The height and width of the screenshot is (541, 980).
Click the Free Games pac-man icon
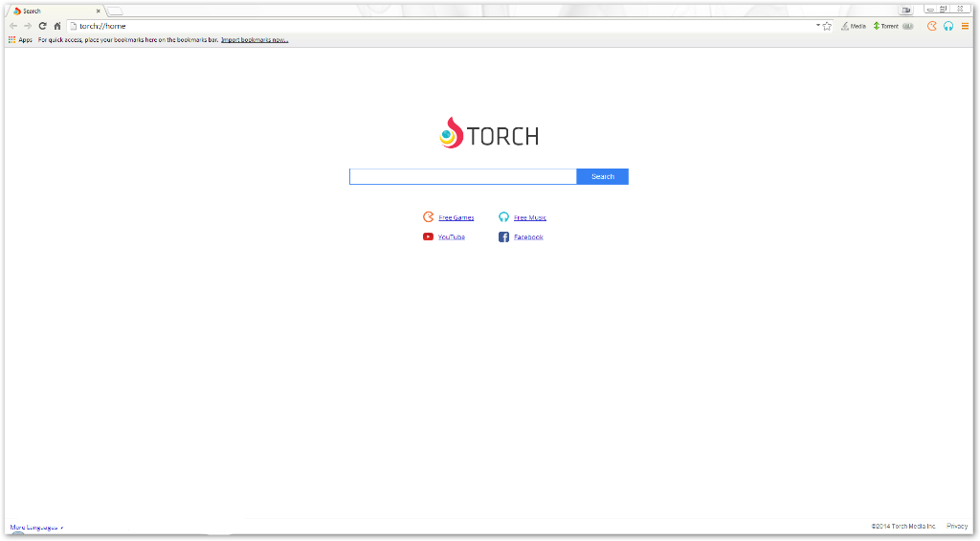click(x=428, y=217)
